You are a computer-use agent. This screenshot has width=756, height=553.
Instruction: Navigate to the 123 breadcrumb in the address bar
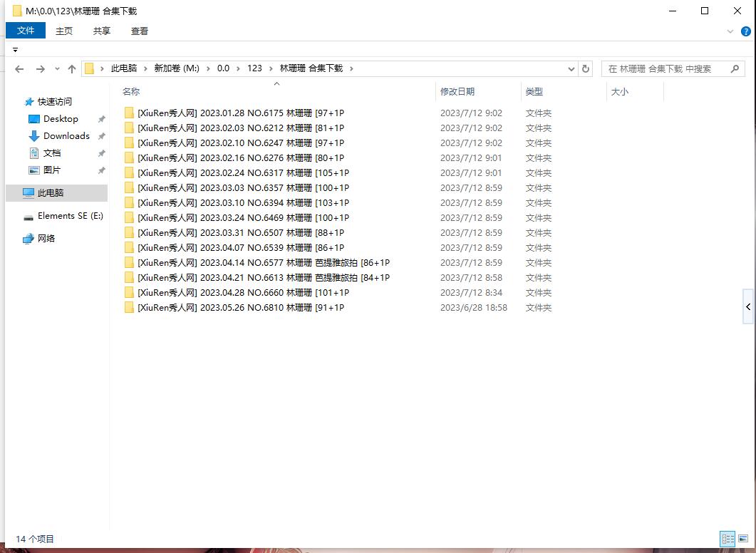pyautogui.click(x=254, y=68)
